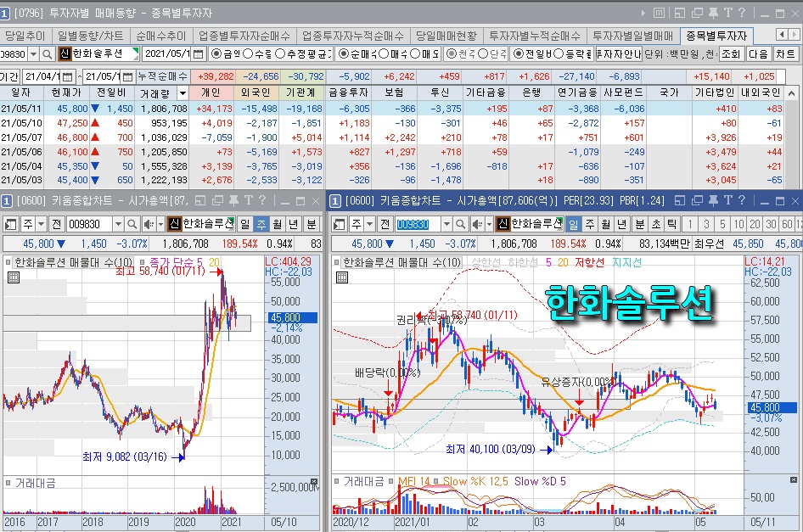
Task: Click magnifier search icon in left chart toolbar
Action: tap(132, 224)
